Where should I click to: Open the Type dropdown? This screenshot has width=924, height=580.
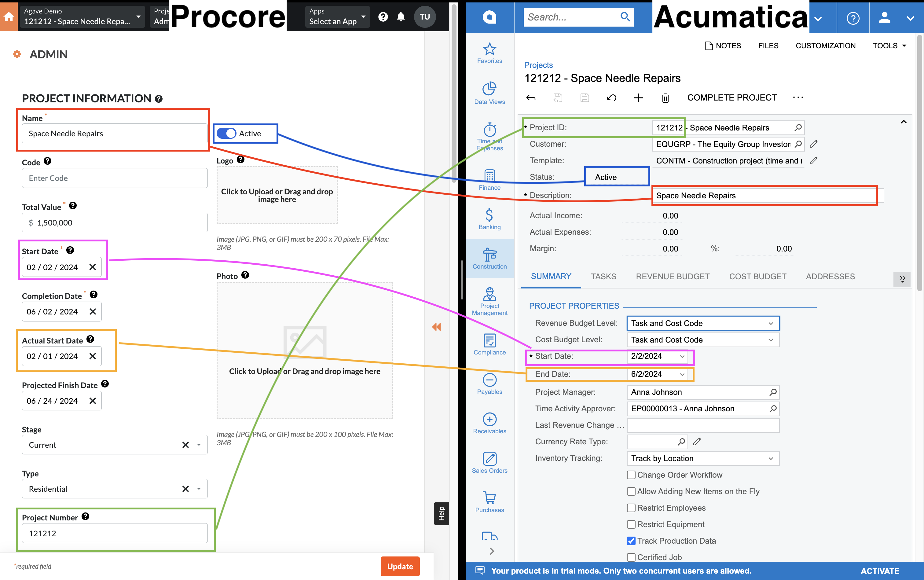tap(199, 489)
